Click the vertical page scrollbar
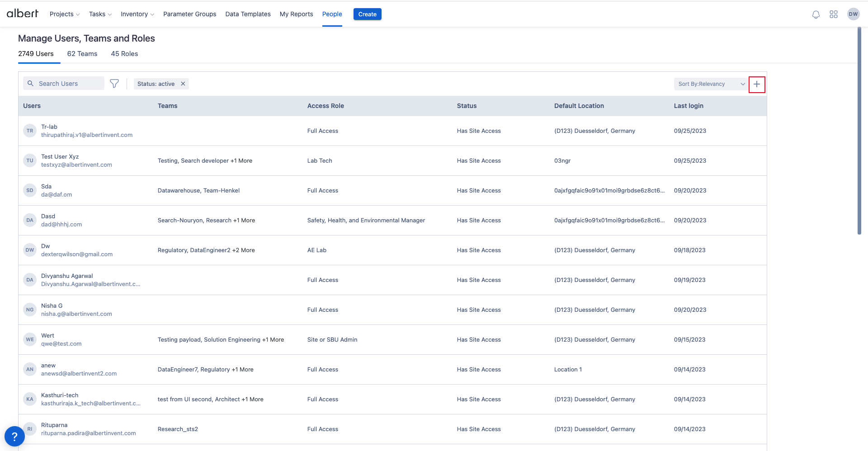Screen dimensions: 868x451 point(859,131)
